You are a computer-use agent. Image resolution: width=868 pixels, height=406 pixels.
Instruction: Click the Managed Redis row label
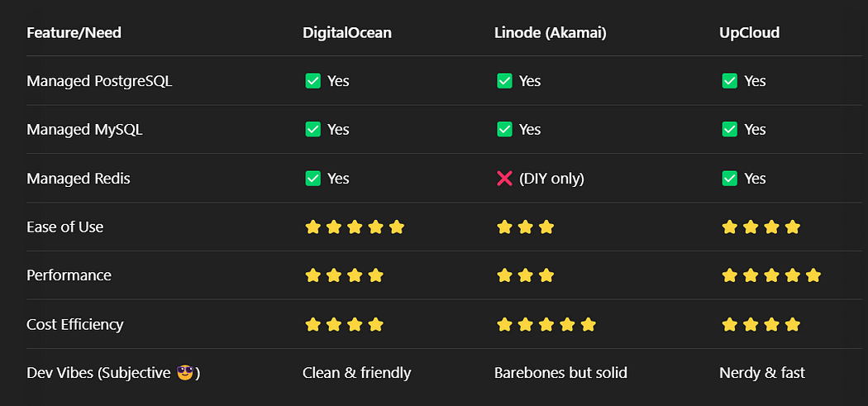[79, 179]
